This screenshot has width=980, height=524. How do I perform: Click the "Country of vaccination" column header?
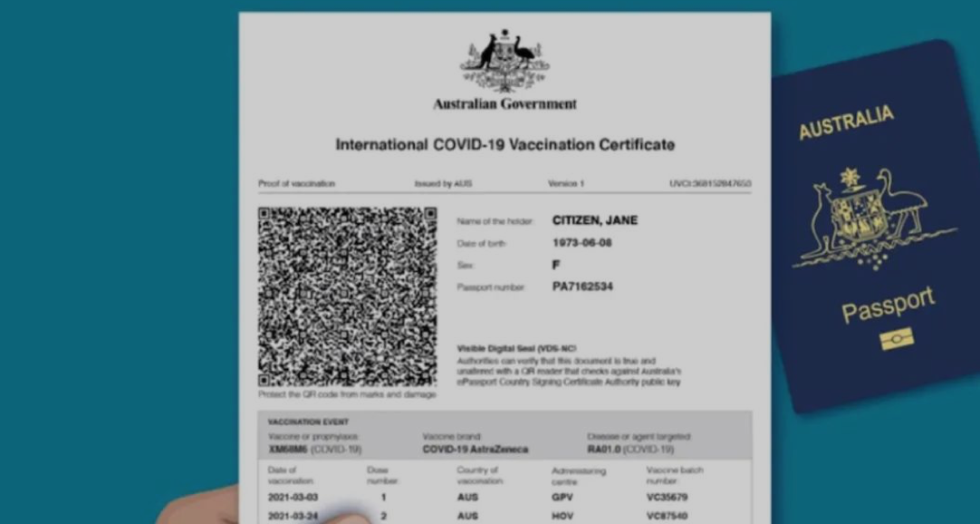click(x=481, y=475)
